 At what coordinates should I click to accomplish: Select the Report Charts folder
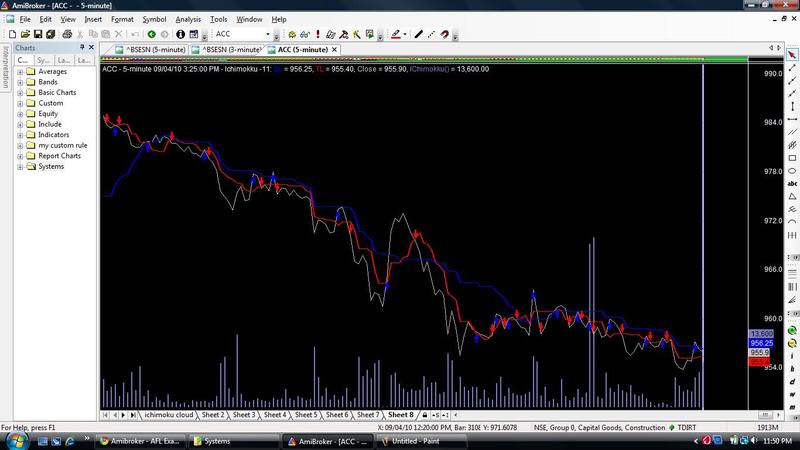pyautogui.click(x=59, y=156)
